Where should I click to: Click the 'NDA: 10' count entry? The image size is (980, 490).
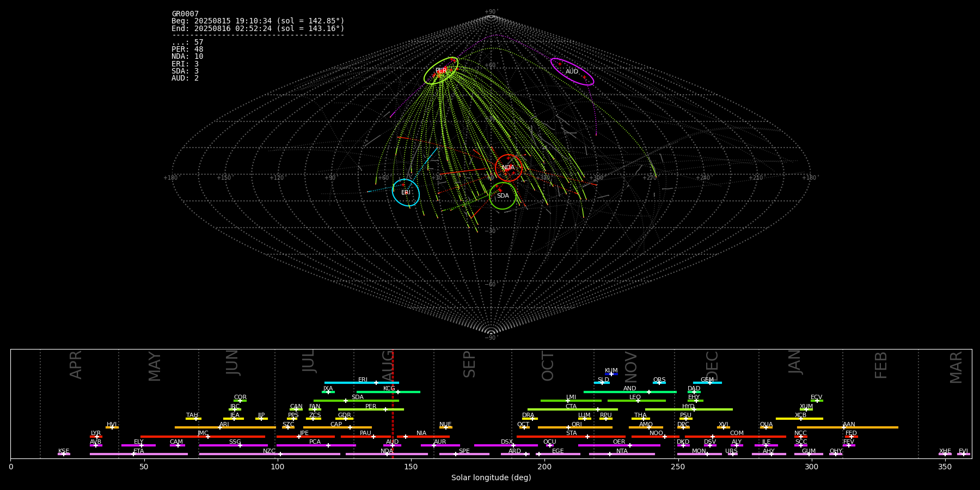click(187, 57)
